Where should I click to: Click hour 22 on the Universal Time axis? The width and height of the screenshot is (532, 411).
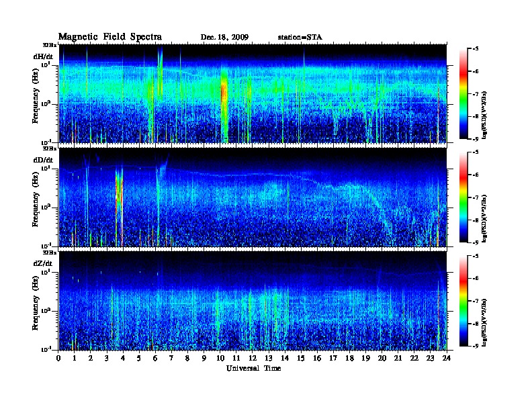(414, 358)
